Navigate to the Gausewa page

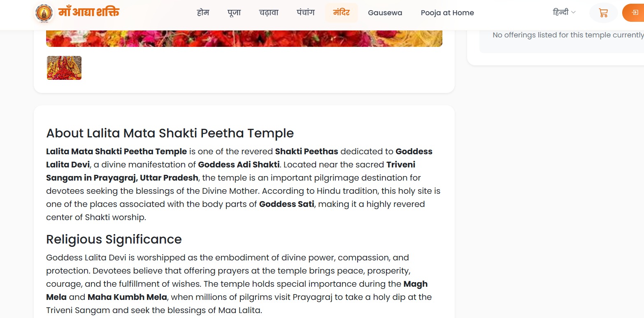385,13
